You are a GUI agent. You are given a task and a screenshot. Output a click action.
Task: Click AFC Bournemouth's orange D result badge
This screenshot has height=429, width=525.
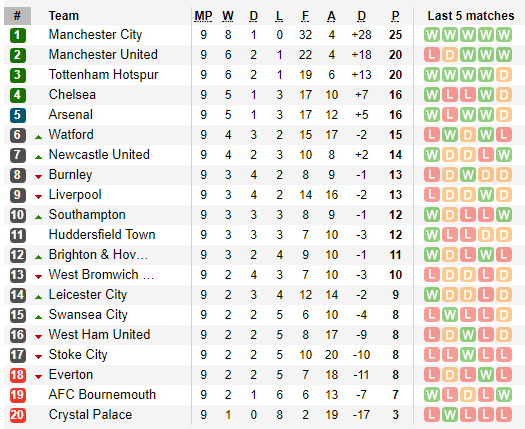(468, 395)
